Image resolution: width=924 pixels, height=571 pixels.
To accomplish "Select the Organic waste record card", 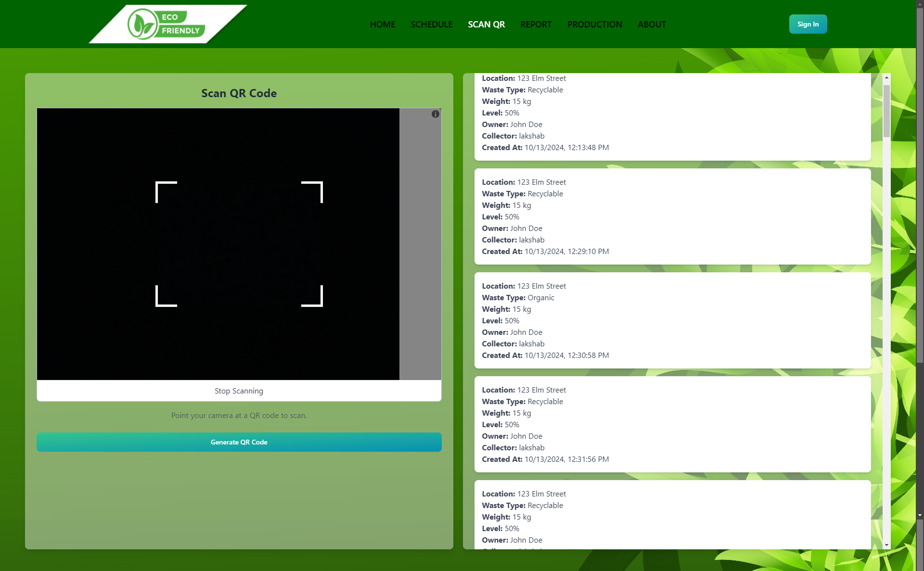I will point(672,320).
